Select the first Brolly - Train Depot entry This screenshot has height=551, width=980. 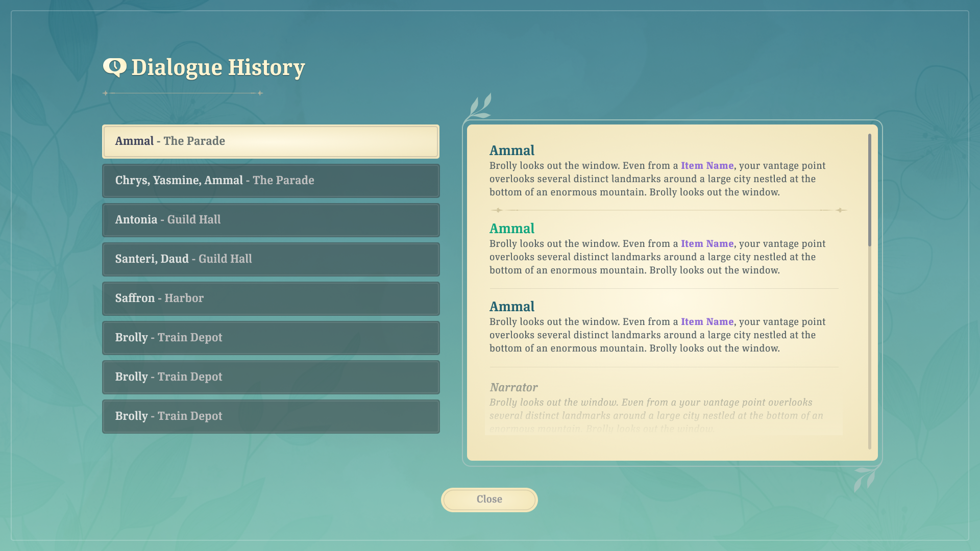(x=271, y=338)
